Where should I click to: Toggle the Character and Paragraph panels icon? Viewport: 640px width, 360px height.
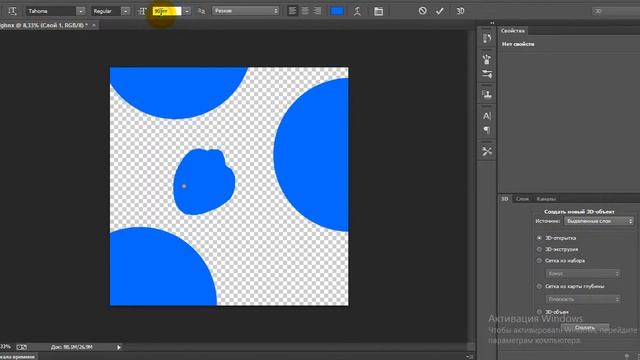click(x=378, y=11)
